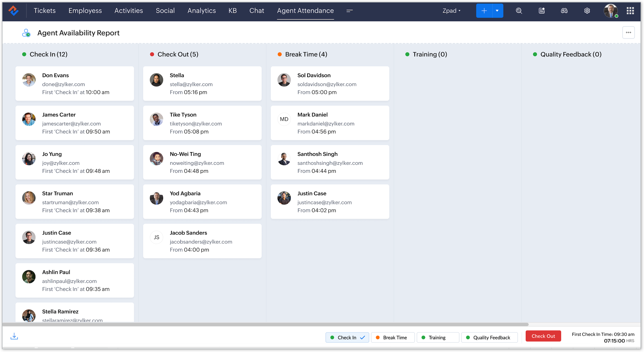
Task: Click the horizontal scrollbar
Action: [265, 324]
